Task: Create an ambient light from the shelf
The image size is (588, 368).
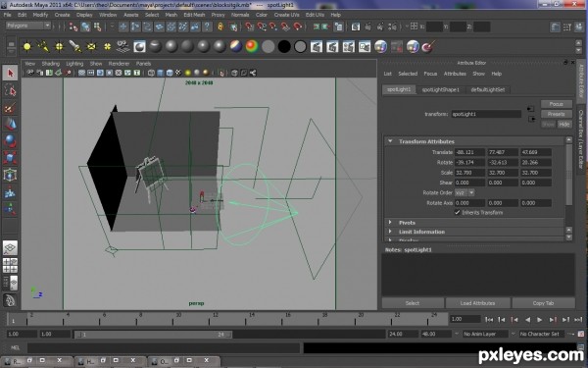Action: click(27, 46)
